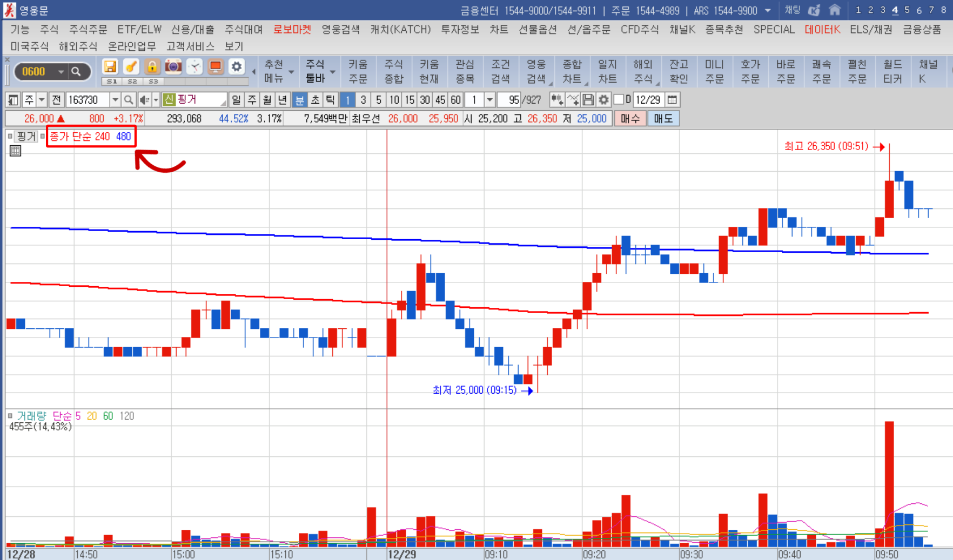
Task: Open the calendar date picker icon
Action: [x=672, y=100]
